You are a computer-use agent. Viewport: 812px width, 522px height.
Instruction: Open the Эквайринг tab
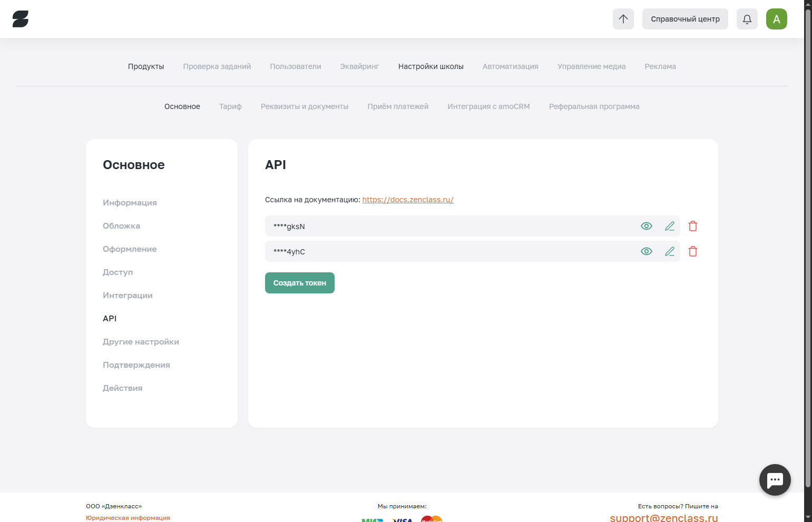(x=360, y=66)
